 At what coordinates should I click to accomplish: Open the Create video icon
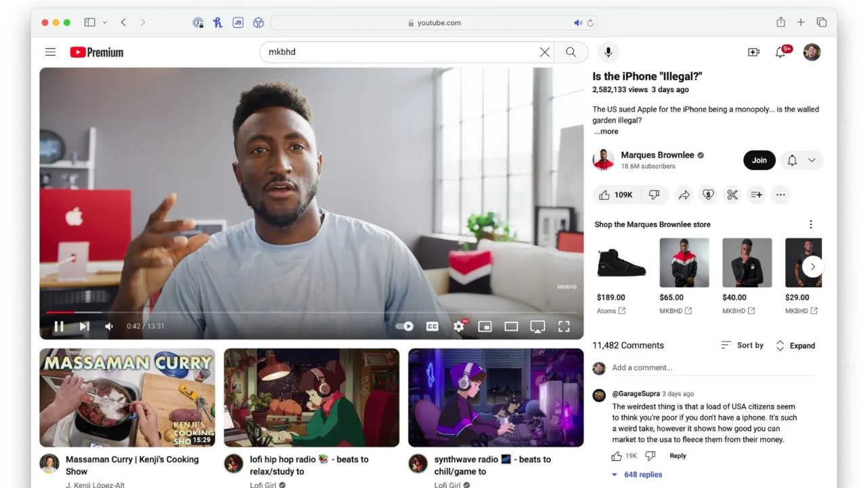tap(753, 52)
